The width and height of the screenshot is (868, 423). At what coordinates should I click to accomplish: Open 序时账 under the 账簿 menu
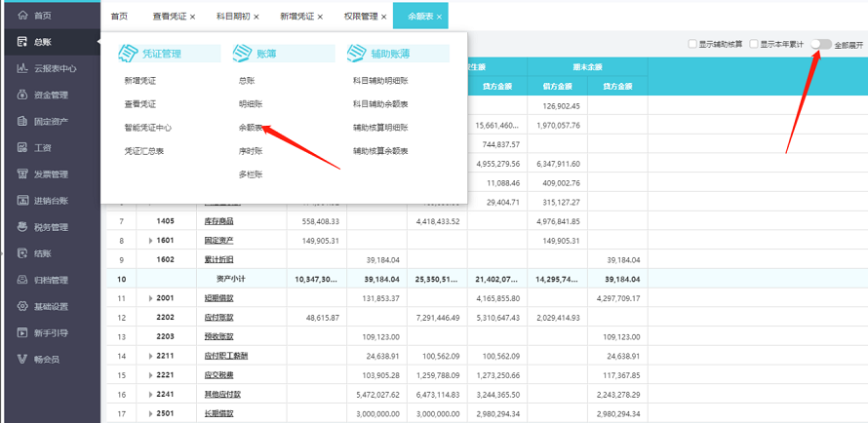click(251, 151)
